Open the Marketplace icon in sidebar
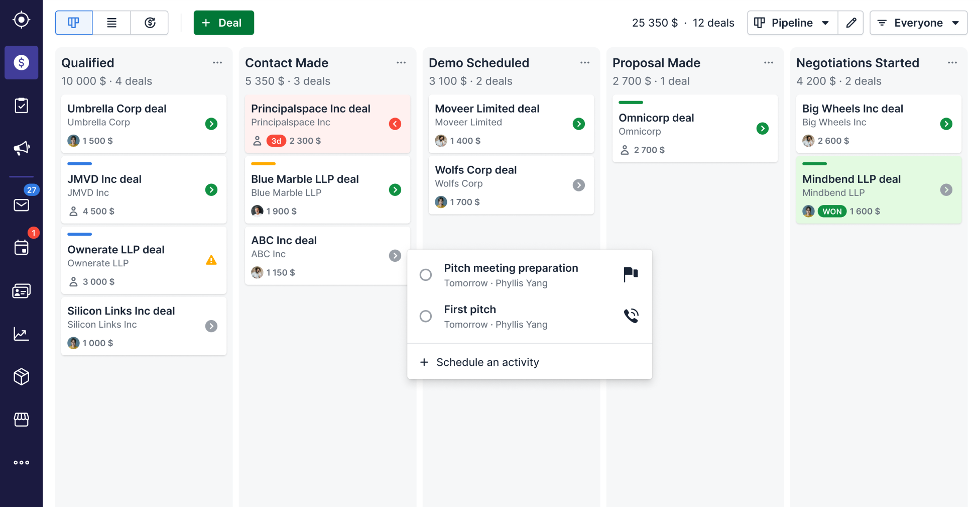 (x=21, y=419)
